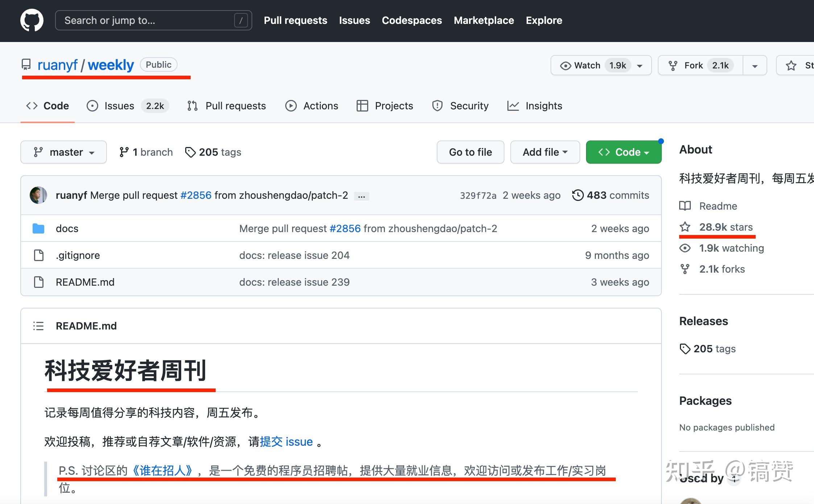The height and width of the screenshot is (504, 814).
Task: Open the Readme book icon in About
Action: click(685, 206)
